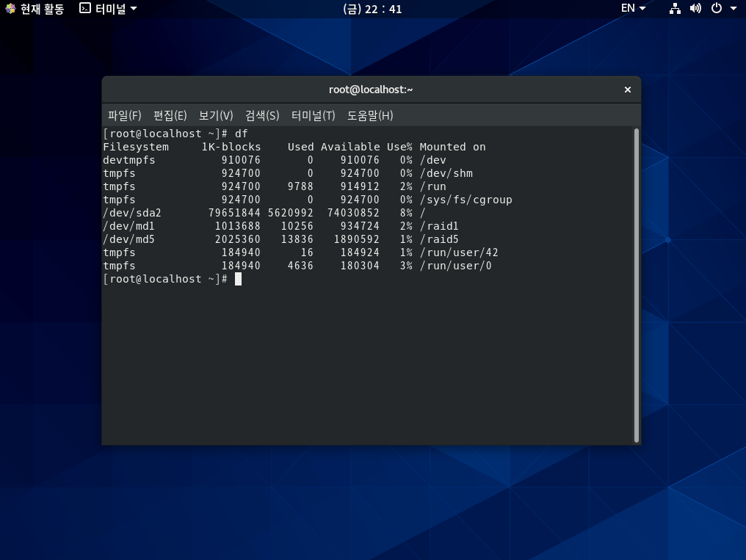Open the EN input source dropdown
Viewport: 746px width, 560px height.
(633, 8)
